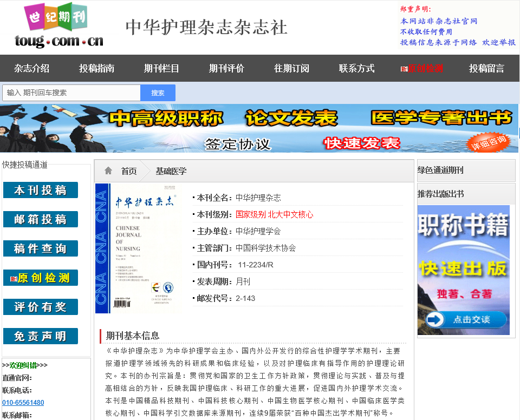Click the sidebar 原创检测 button

41,278
